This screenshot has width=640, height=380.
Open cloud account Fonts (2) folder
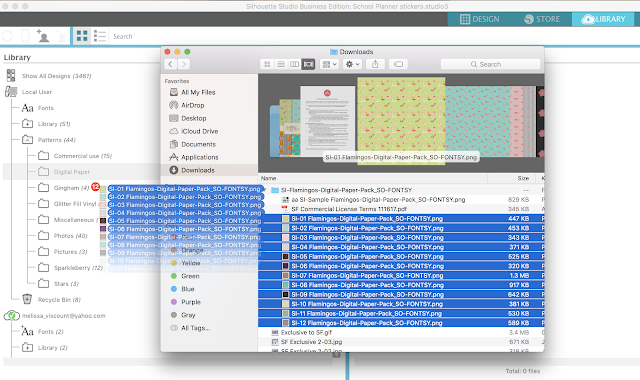pyautogui.click(x=51, y=331)
